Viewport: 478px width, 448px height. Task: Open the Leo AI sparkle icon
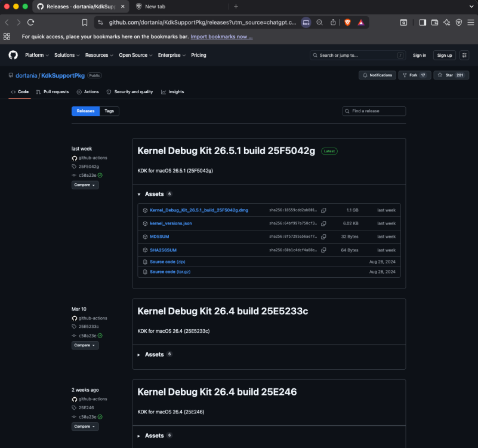pos(446,22)
